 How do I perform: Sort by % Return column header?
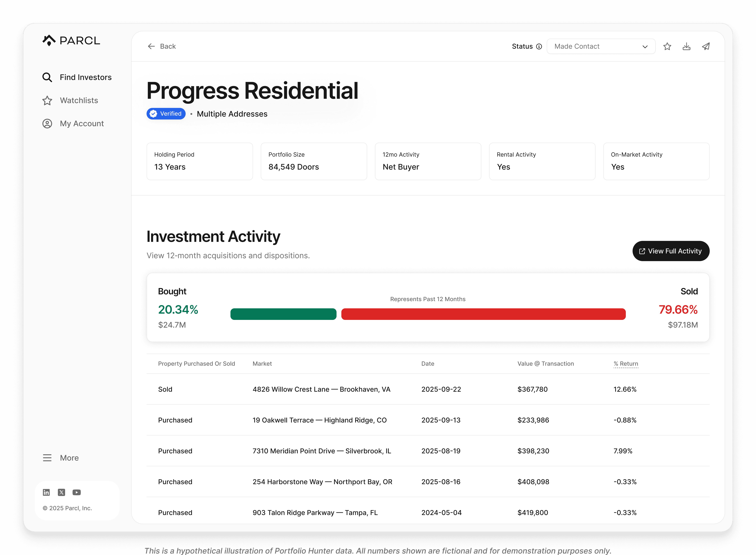pyautogui.click(x=626, y=364)
